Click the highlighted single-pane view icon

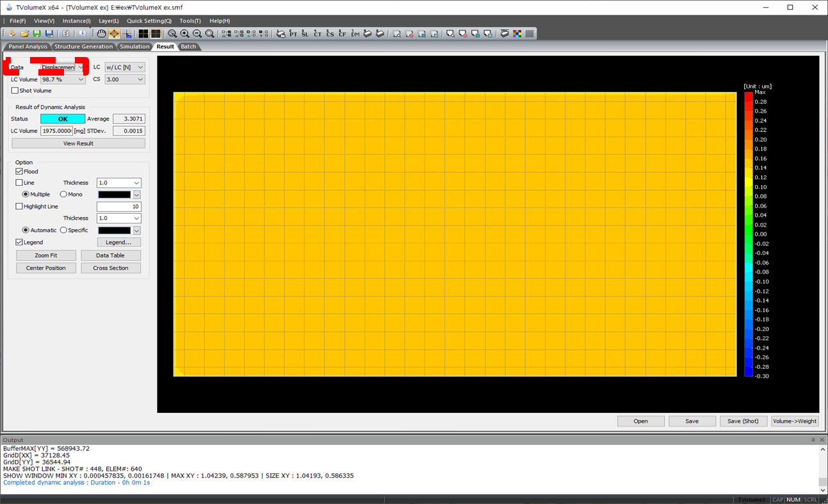(x=156, y=33)
